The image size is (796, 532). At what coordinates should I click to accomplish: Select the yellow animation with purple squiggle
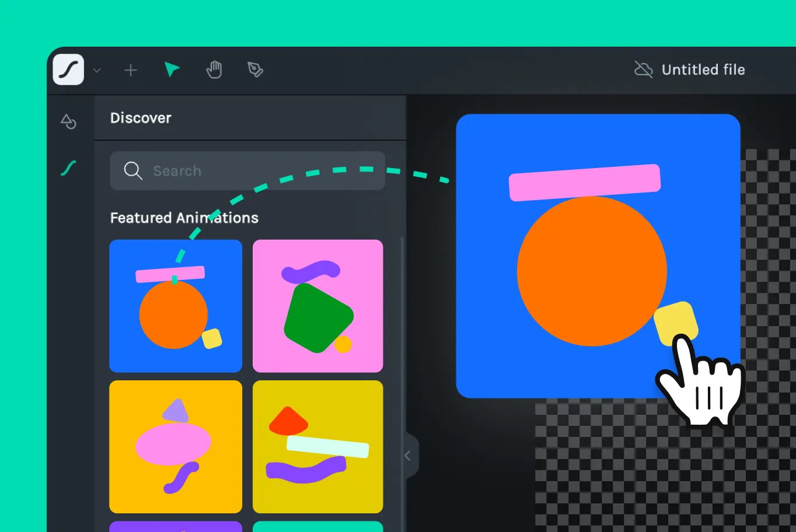[318, 447]
